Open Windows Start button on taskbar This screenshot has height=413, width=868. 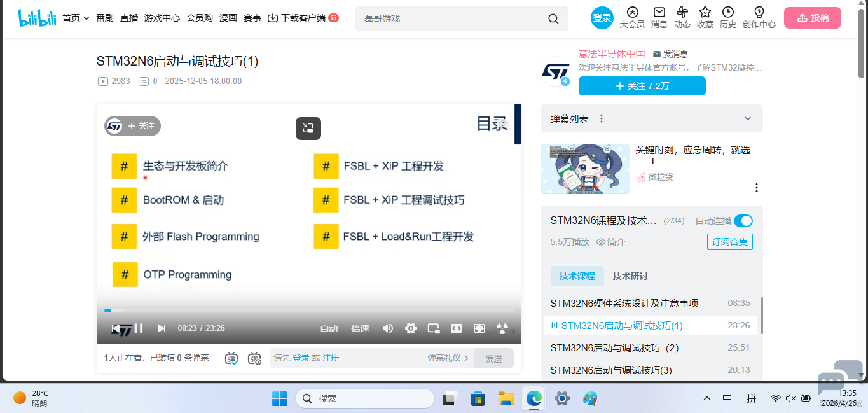[279, 398]
